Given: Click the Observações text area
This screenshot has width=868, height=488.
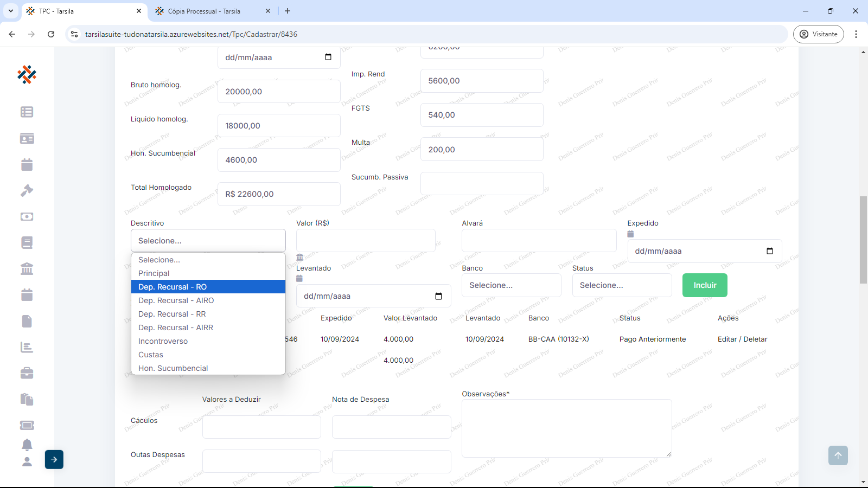Looking at the screenshot, I should (566, 428).
